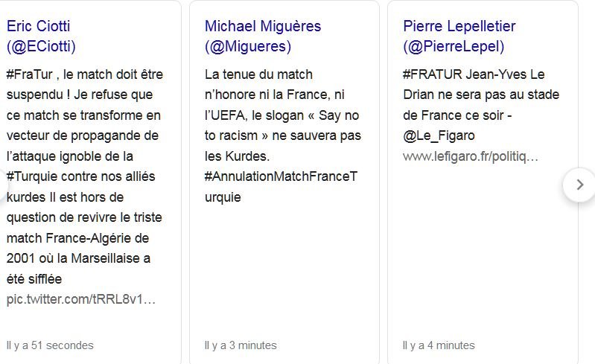Click the "Il y a 4 minutes" timestamp
This screenshot has width=595, height=364.
coord(439,345)
